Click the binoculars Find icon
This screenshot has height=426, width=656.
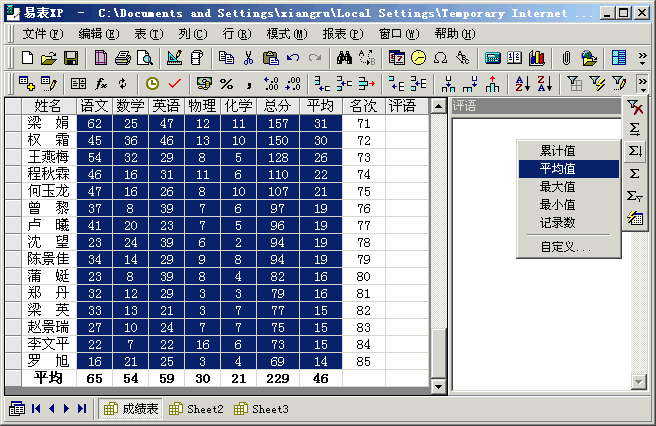pos(343,58)
